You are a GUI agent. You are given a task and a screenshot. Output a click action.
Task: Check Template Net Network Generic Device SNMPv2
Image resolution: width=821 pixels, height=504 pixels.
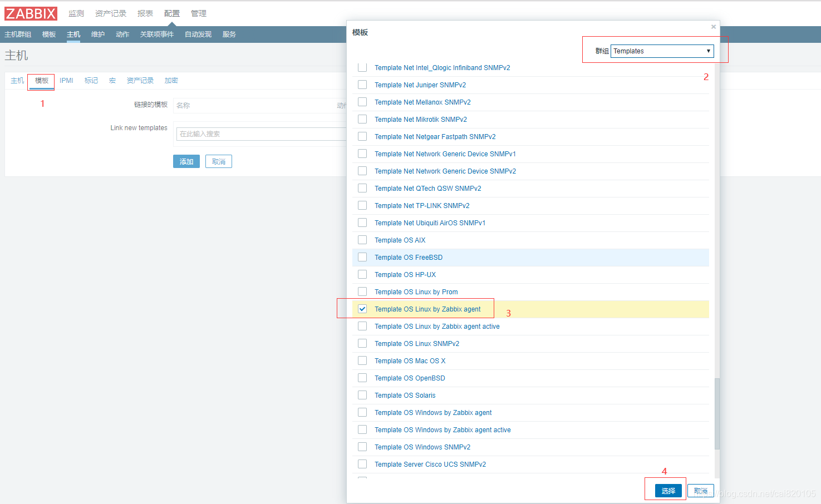pyautogui.click(x=362, y=171)
